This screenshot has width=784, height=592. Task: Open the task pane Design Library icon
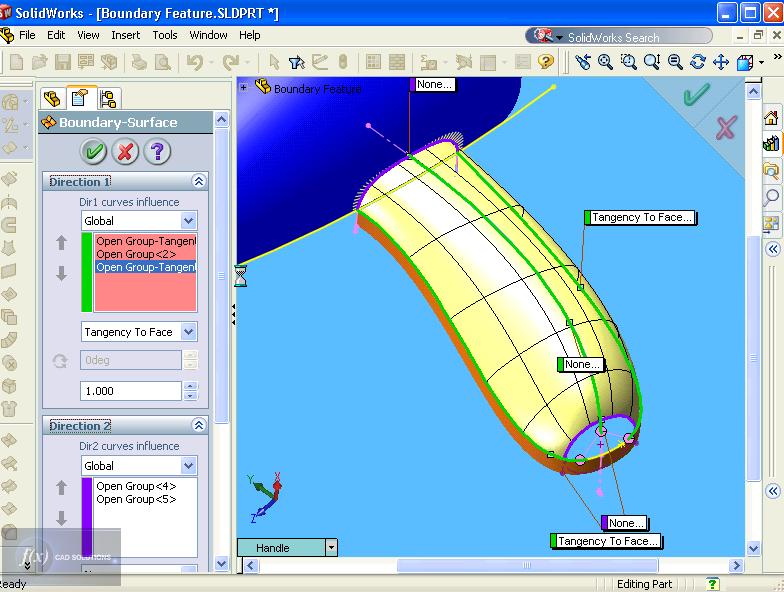pos(771,144)
